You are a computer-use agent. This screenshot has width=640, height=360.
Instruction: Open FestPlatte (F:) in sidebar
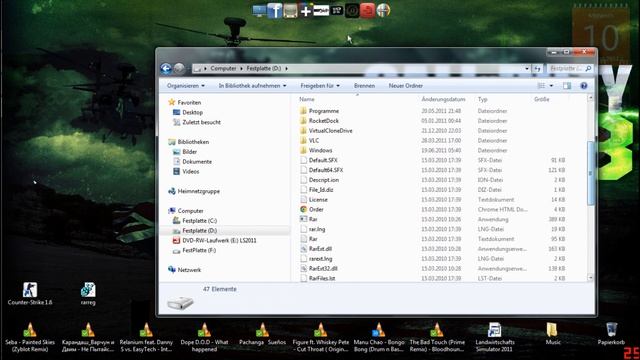pyautogui.click(x=199, y=250)
